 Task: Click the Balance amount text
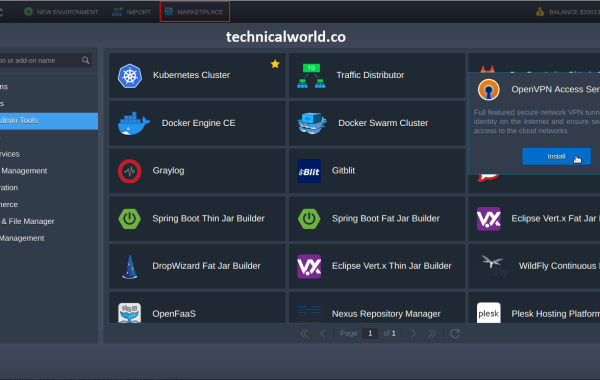point(574,12)
